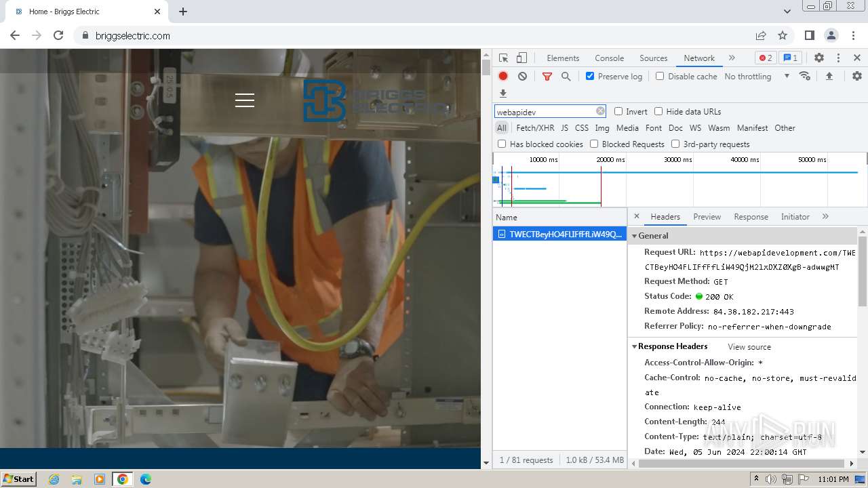Screen dimensions: 868x488
Task: Open network conditions wifi icon
Action: point(805,76)
